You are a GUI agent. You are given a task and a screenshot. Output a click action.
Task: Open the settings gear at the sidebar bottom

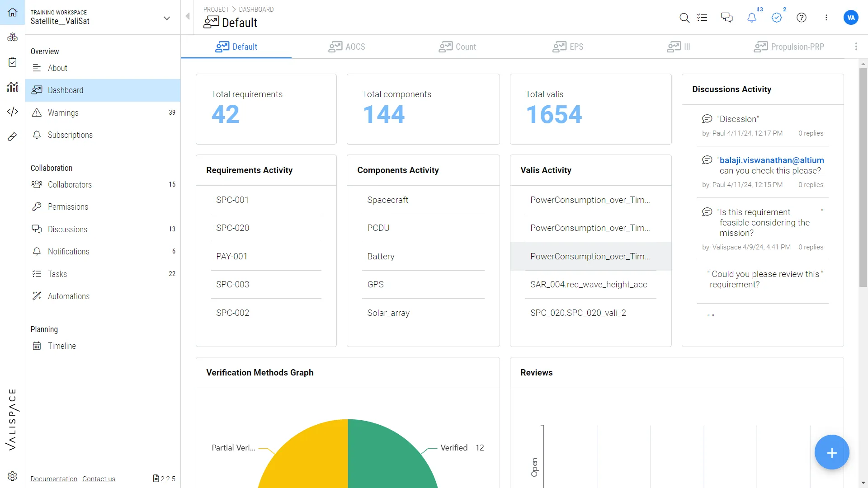click(x=13, y=476)
